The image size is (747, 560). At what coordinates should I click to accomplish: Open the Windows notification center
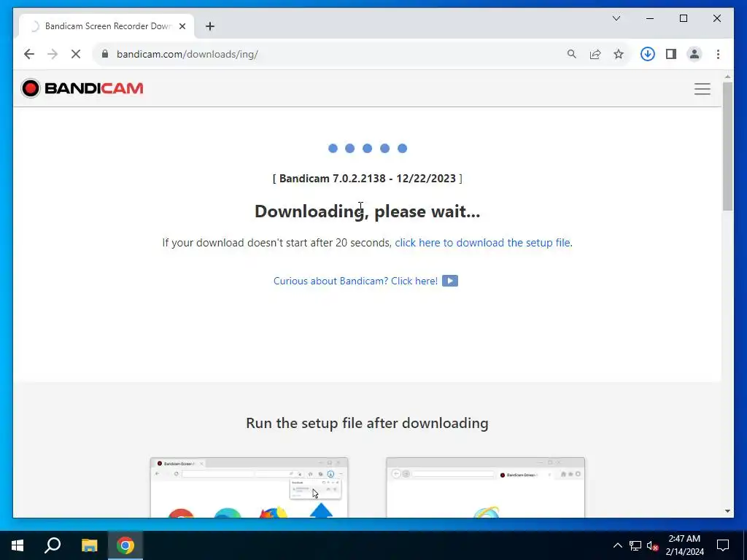coord(723,545)
